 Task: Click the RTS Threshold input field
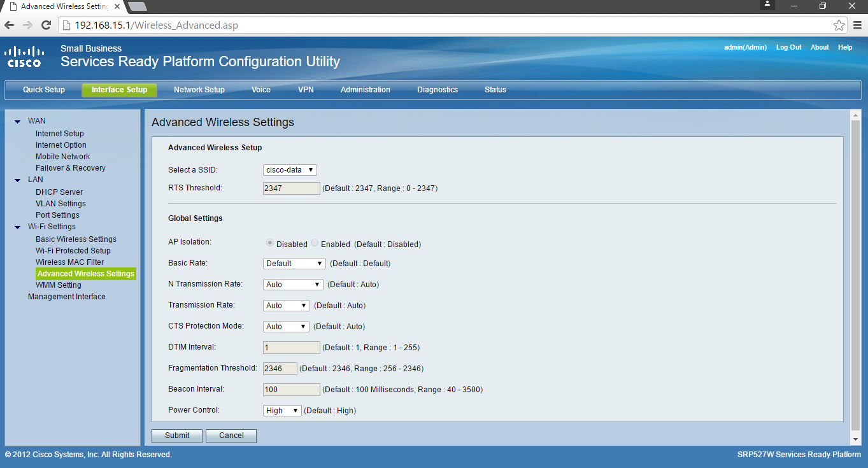(292, 188)
